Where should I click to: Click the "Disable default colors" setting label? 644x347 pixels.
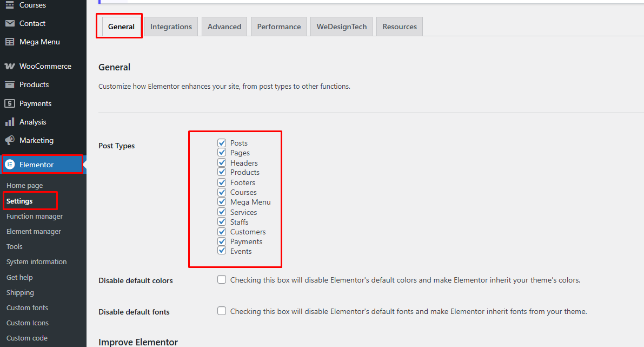(x=136, y=280)
